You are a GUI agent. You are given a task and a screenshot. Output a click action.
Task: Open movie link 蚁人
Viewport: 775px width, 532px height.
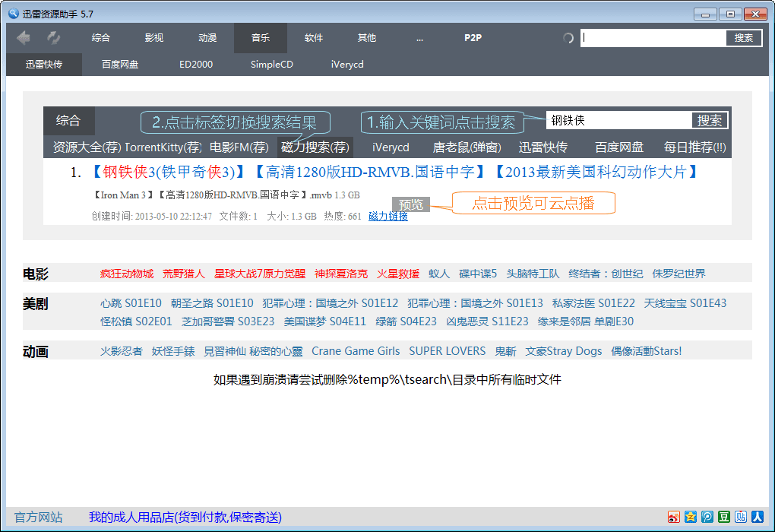439,274
